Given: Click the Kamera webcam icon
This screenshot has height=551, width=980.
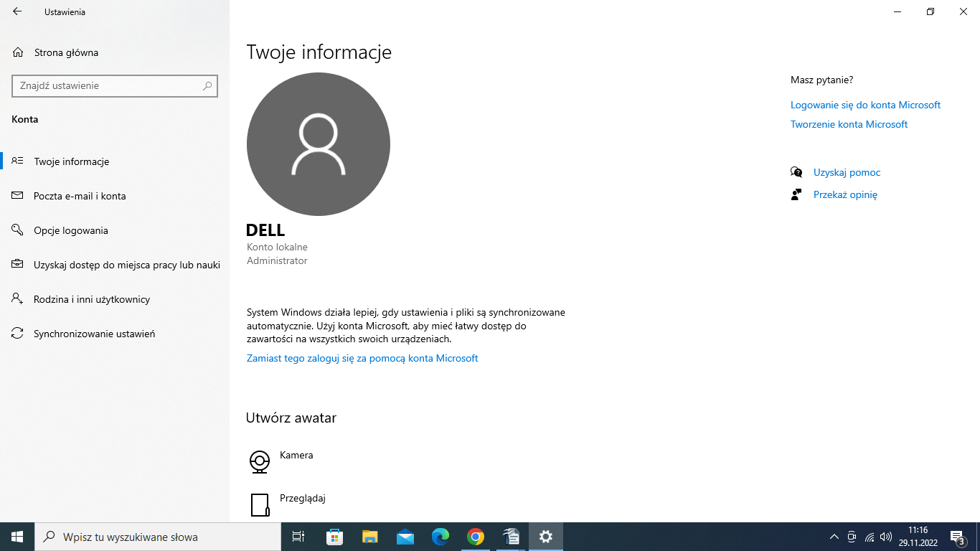Looking at the screenshot, I should click(259, 461).
